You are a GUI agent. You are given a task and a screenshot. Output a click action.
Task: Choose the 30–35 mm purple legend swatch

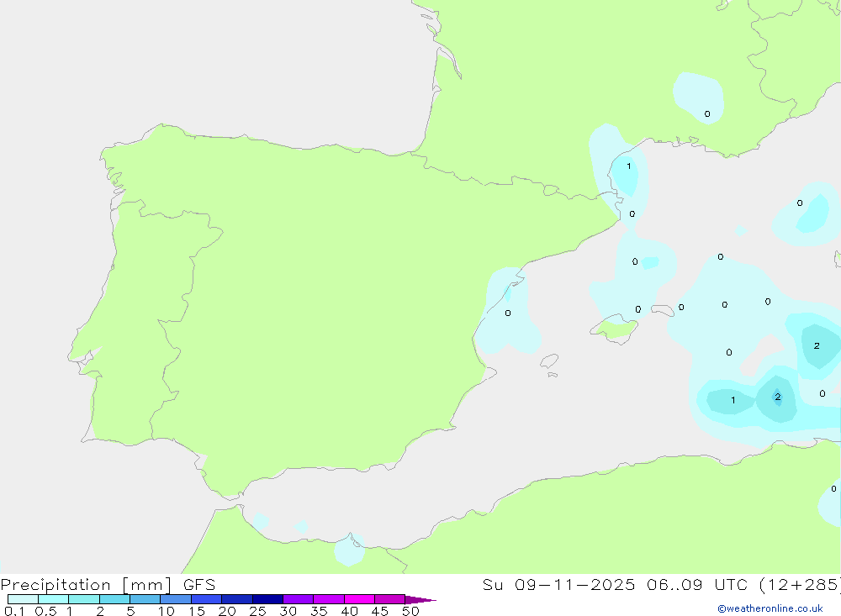(298, 599)
